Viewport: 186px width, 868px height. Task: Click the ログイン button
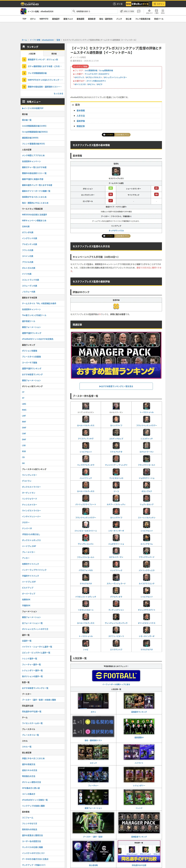(158, 4)
